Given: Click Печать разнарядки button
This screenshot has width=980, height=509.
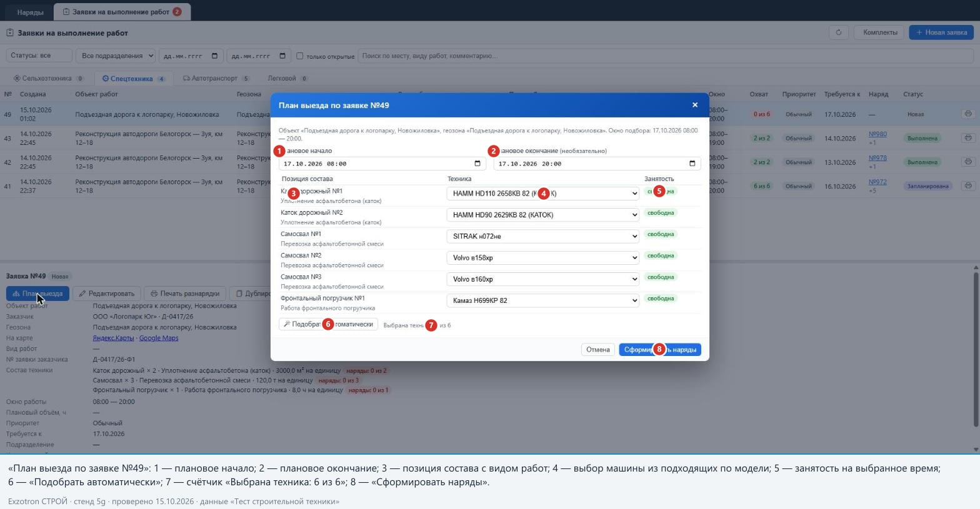Looking at the screenshot, I should click(x=185, y=294).
